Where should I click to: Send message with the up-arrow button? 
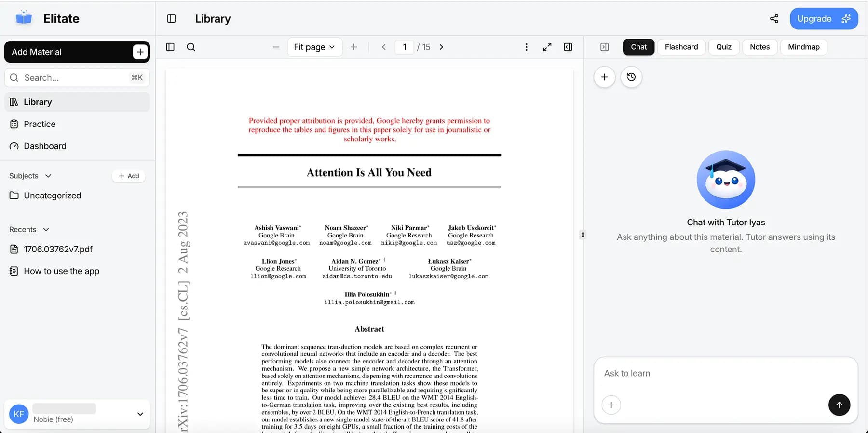[839, 405]
